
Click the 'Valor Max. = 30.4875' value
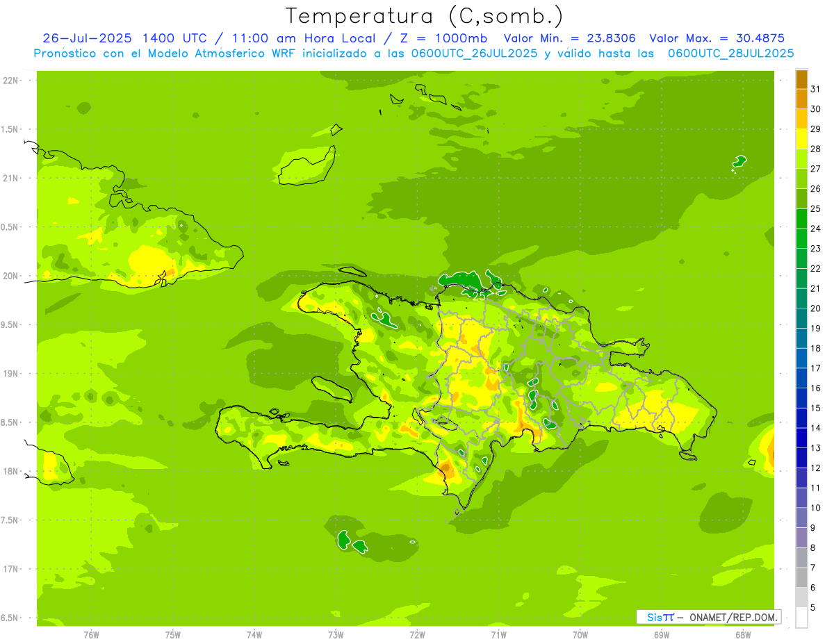717,38
